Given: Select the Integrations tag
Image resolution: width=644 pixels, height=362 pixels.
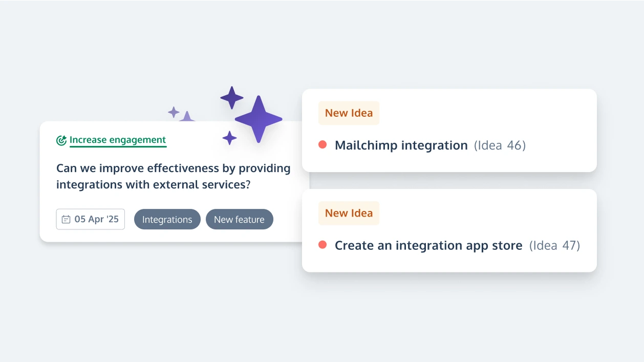Looking at the screenshot, I should pyautogui.click(x=167, y=219).
